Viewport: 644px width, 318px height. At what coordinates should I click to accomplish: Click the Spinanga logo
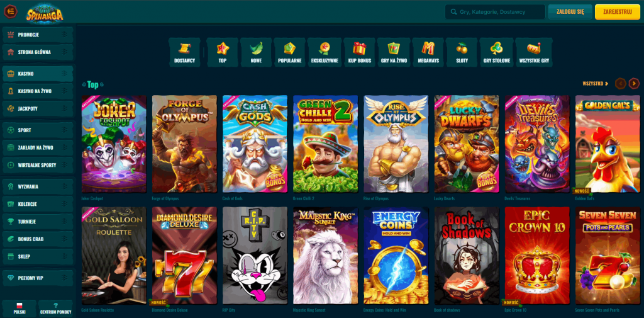coord(45,13)
